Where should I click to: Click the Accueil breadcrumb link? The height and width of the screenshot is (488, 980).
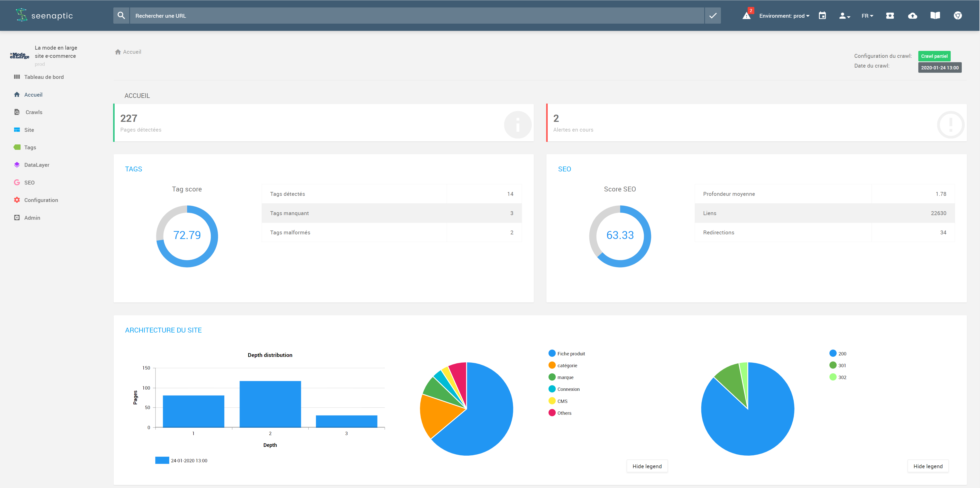pyautogui.click(x=132, y=52)
